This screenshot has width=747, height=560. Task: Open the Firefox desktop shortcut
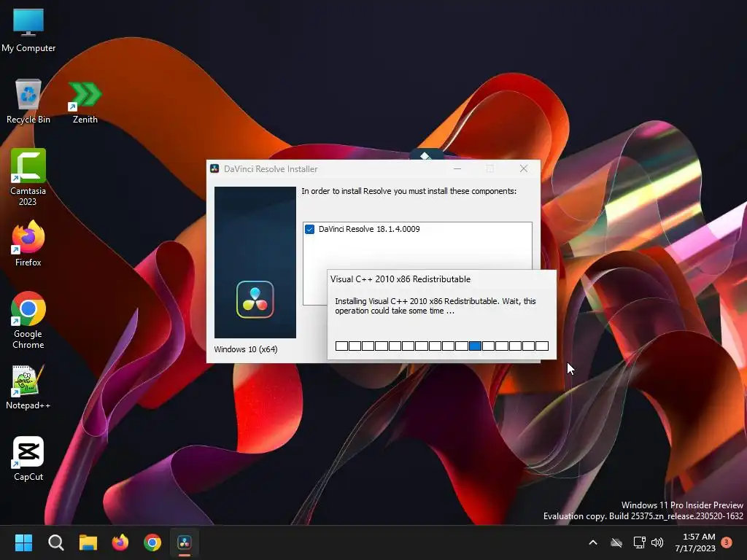coord(28,244)
